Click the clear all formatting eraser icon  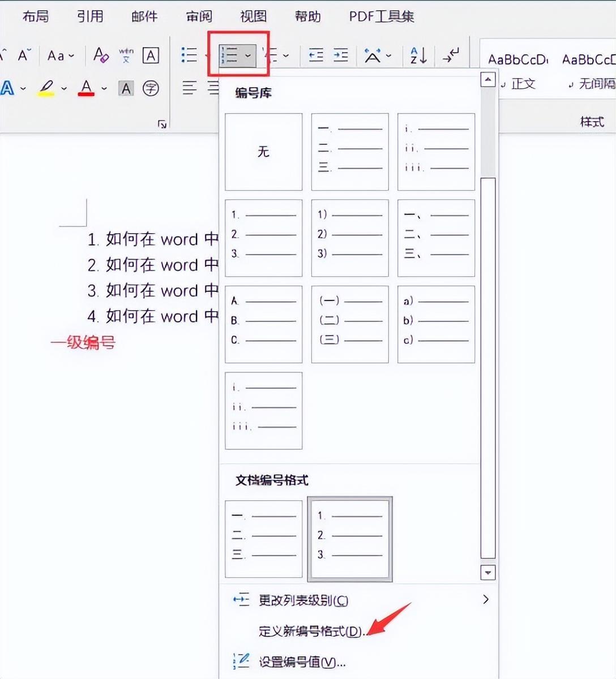coord(101,55)
